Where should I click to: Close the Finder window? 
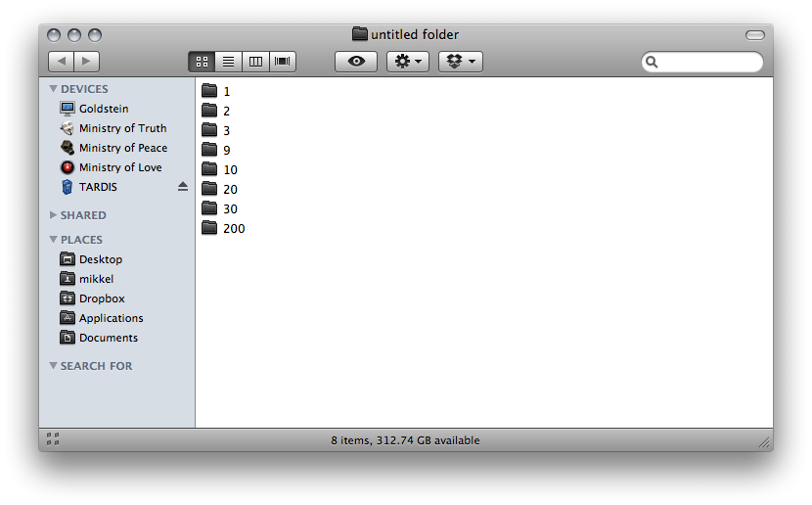pyautogui.click(x=54, y=35)
